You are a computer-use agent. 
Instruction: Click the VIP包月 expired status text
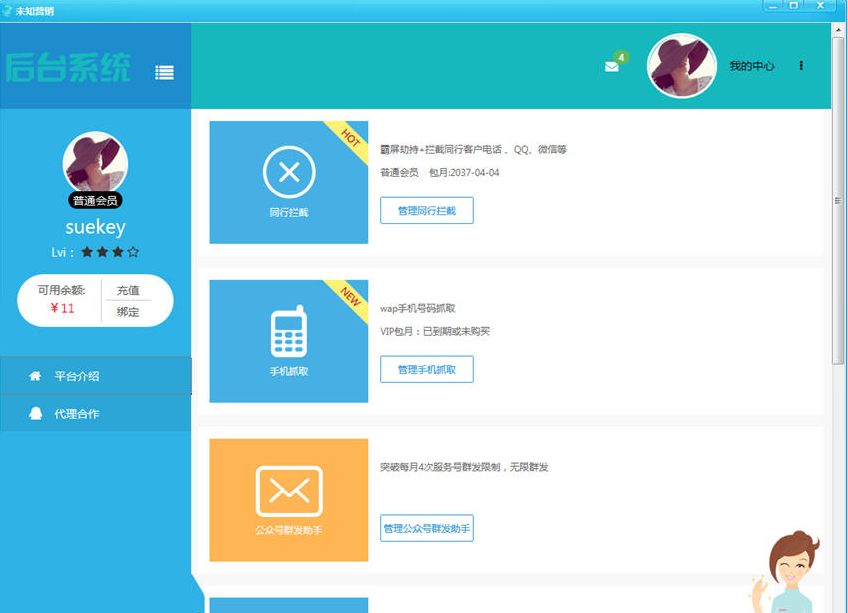click(435, 331)
